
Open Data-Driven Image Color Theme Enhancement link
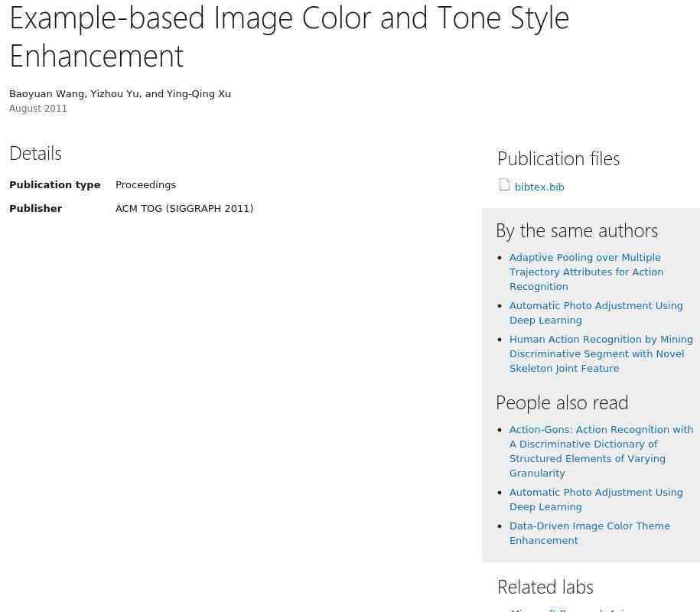pos(590,533)
